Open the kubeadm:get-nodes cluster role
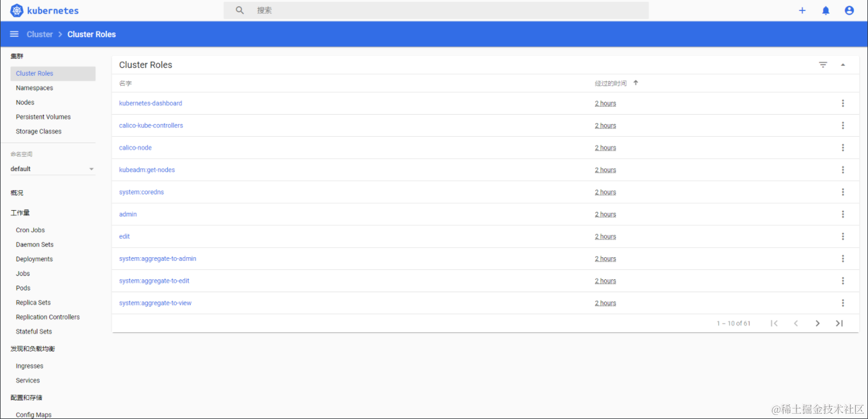This screenshot has width=868, height=419. (147, 170)
